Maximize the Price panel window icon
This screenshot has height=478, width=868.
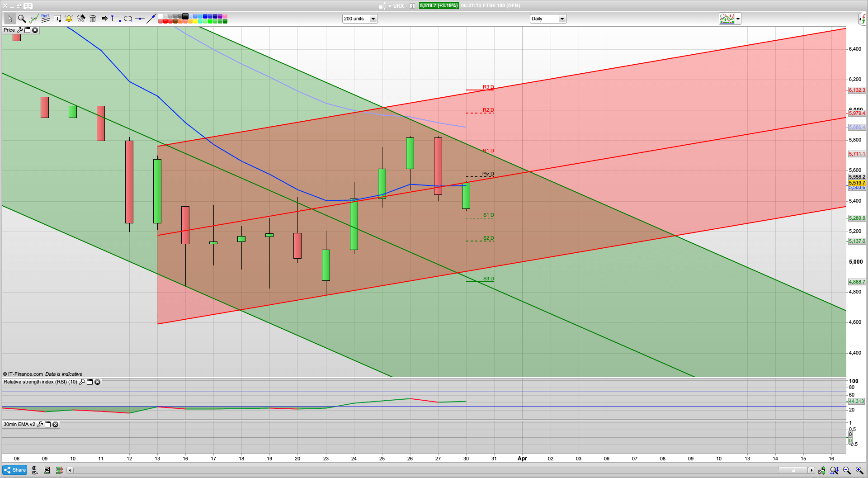pos(27,30)
